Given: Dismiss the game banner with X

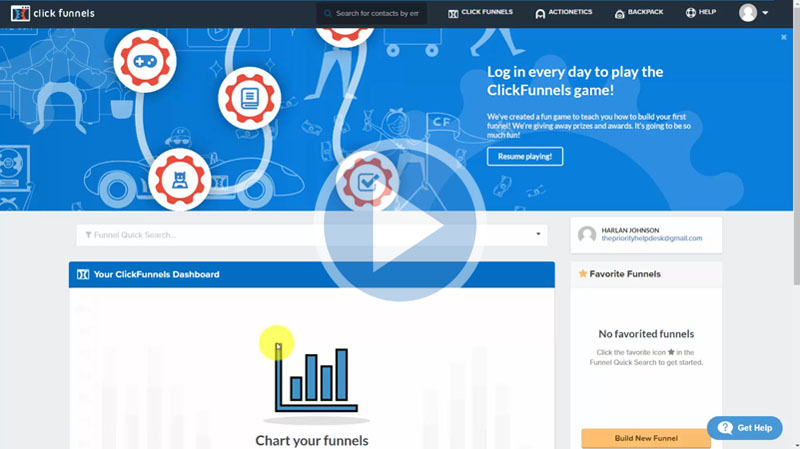Looking at the screenshot, I should pos(784,37).
